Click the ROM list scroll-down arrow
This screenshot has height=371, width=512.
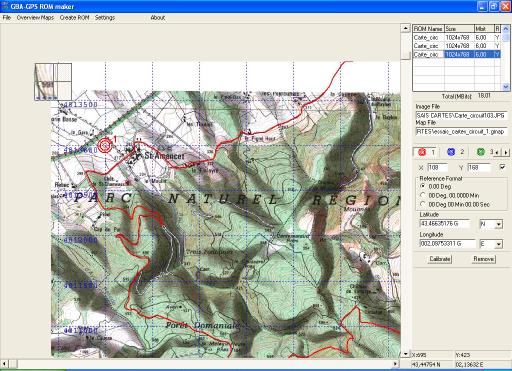tap(506, 87)
